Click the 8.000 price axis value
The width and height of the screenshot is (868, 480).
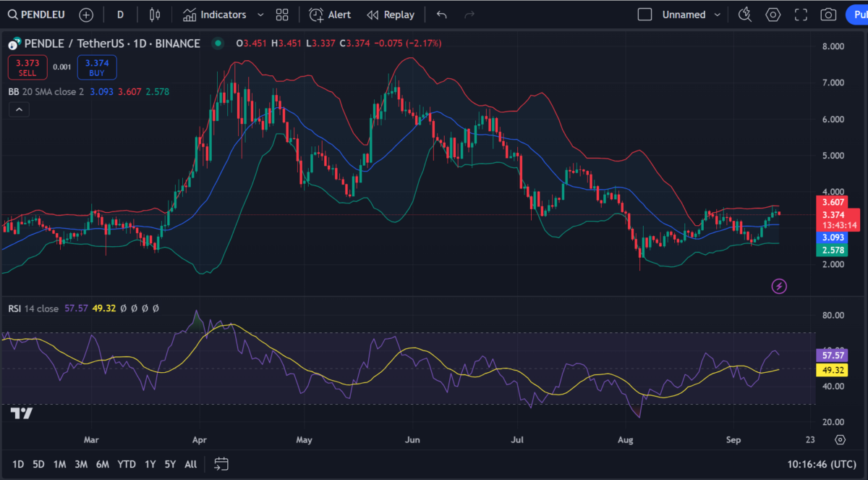point(833,46)
